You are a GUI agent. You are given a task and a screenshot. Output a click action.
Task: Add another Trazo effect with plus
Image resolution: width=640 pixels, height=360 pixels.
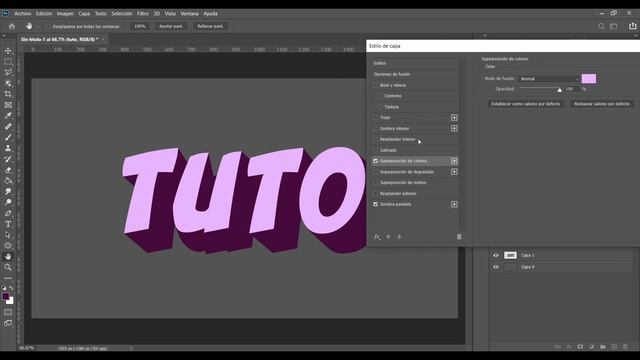click(454, 118)
